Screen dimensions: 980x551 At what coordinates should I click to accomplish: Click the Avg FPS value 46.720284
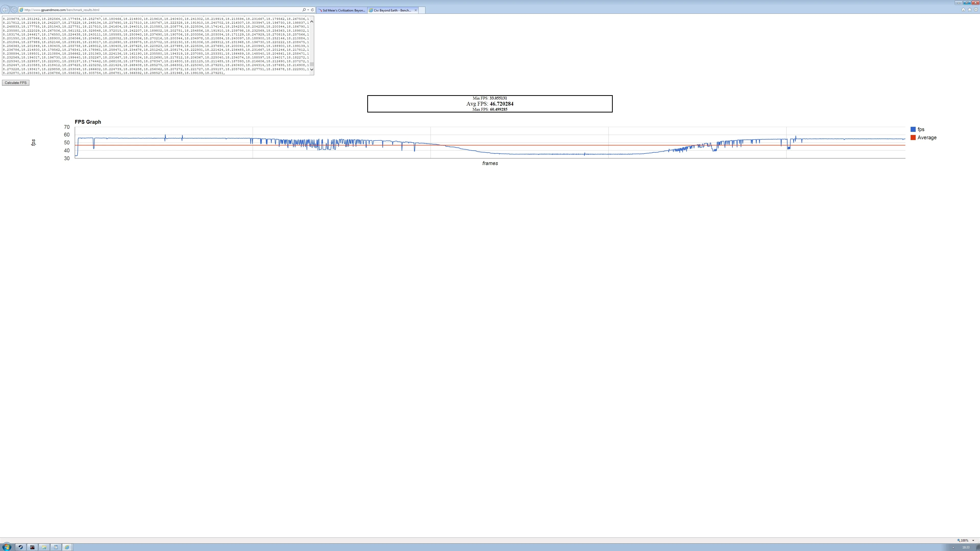click(x=501, y=104)
